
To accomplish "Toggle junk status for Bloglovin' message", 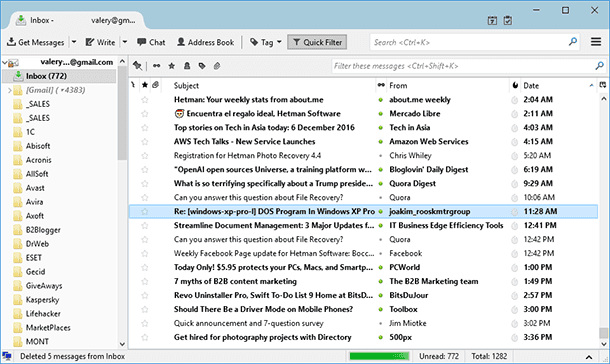I will coord(514,170).
